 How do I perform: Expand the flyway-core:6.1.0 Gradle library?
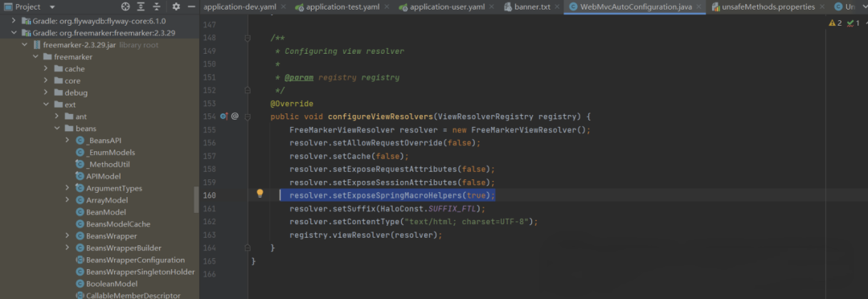point(14,21)
